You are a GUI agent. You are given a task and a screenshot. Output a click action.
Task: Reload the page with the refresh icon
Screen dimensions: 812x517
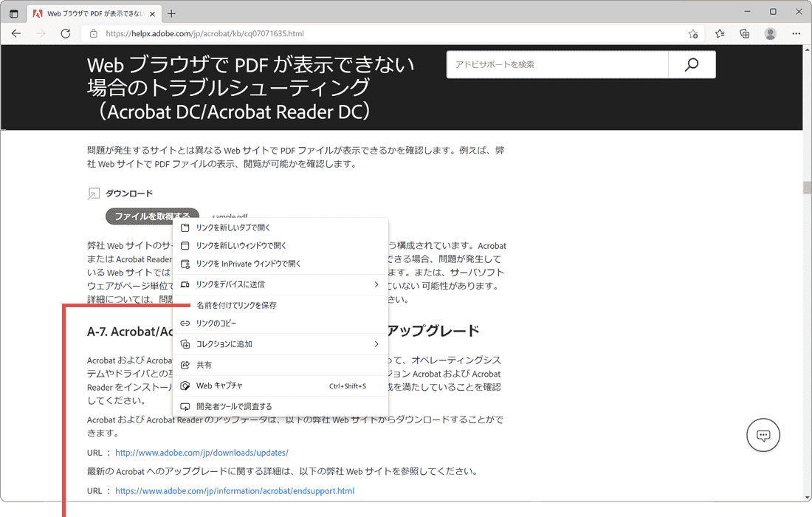pos(65,33)
